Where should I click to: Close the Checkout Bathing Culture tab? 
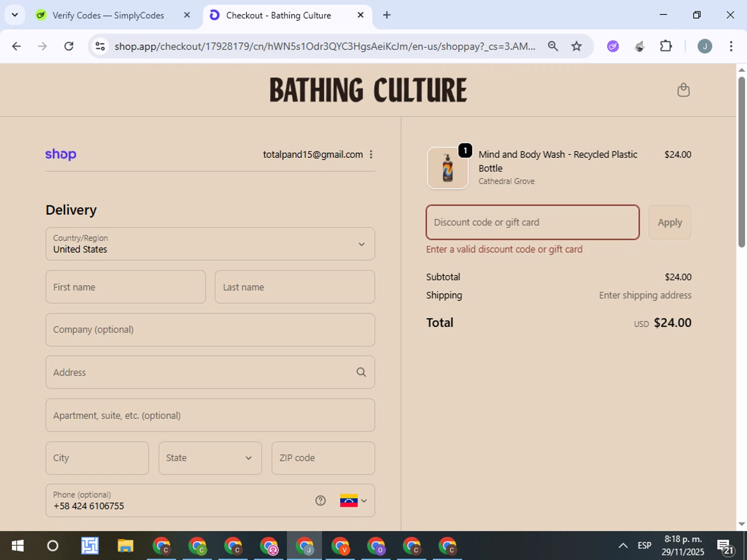coord(361,15)
